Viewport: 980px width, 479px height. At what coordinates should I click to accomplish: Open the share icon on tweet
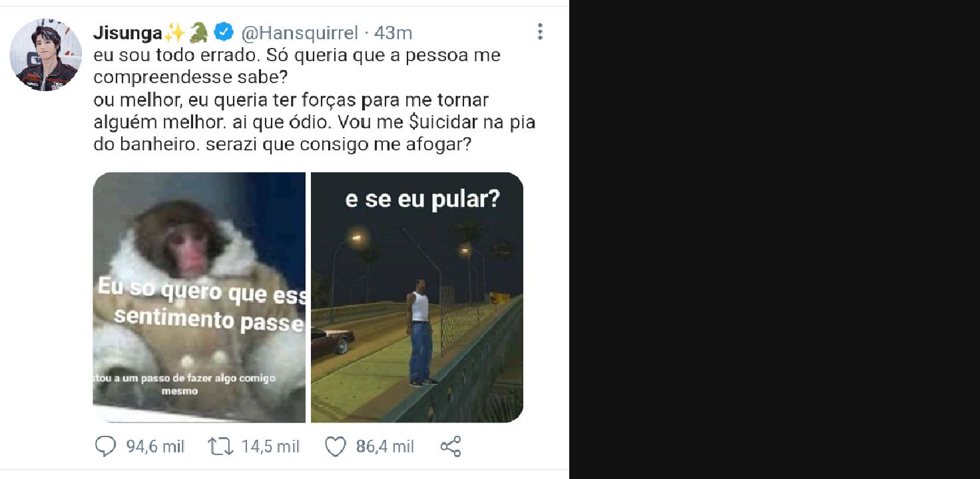click(x=451, y=446)
